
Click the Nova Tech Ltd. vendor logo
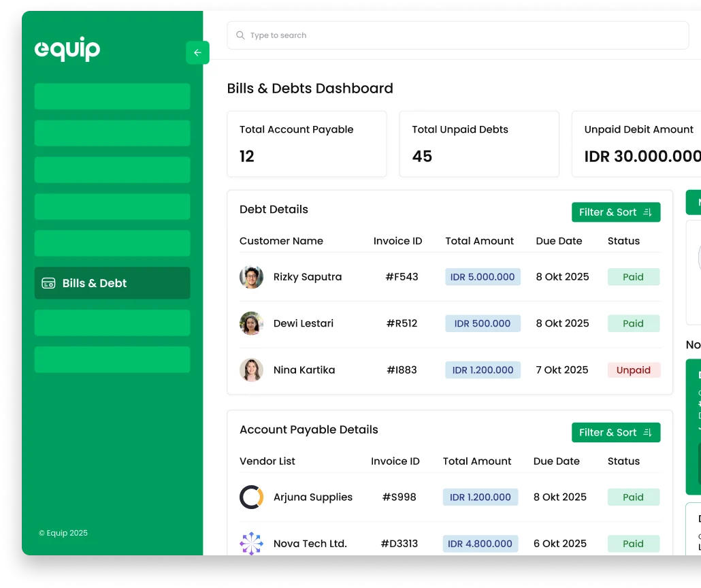[x=251, y=544]
